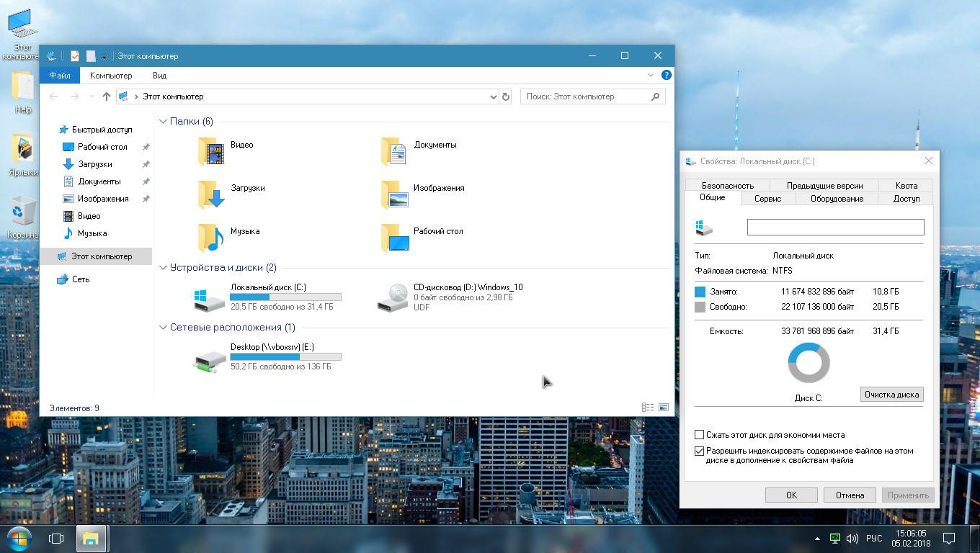Switch to the Безопасность tab
Screen dimensions: 980x553
728,186
